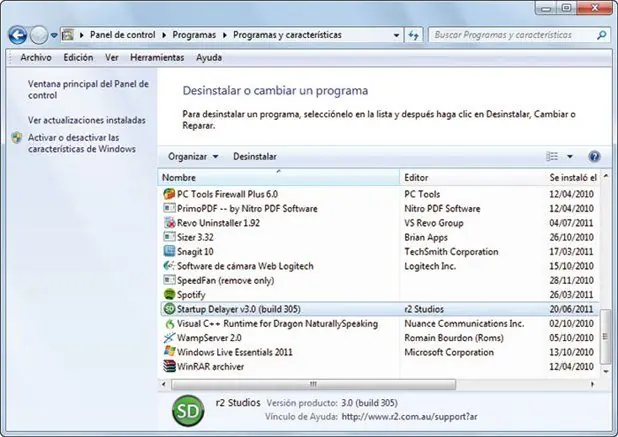Click the 26/03/2011 install date for Spotify
The height and width of the screenshot is (437, 618).
tap(571, 295)
